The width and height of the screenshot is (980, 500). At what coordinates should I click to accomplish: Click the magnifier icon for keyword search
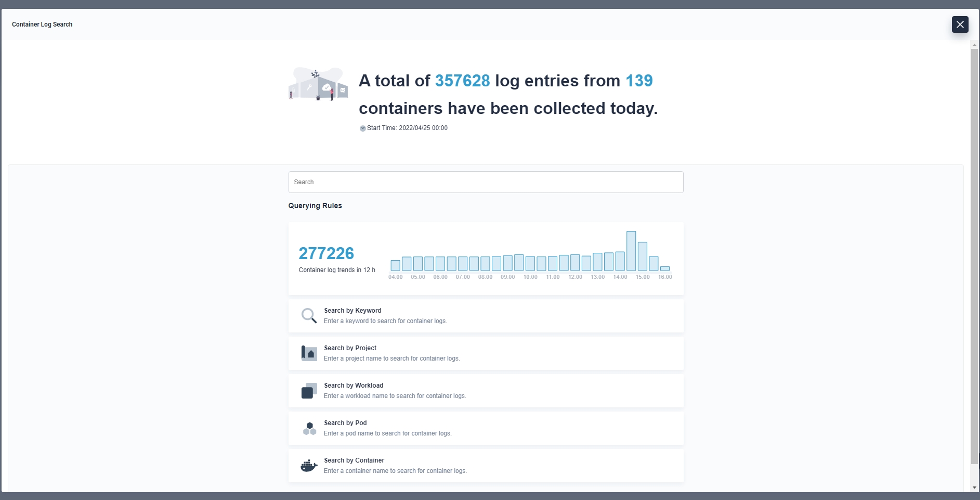click(x=309, y=315)
